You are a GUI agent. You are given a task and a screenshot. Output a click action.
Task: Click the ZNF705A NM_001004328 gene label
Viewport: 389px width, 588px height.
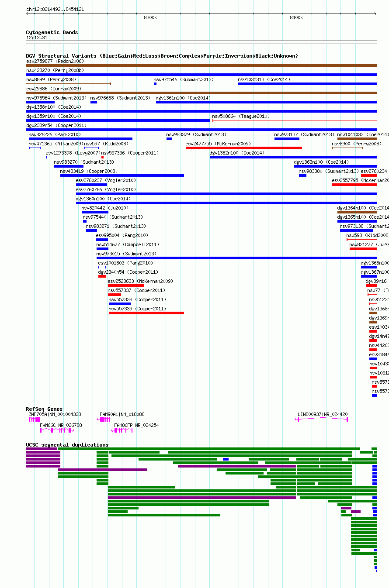55,414
